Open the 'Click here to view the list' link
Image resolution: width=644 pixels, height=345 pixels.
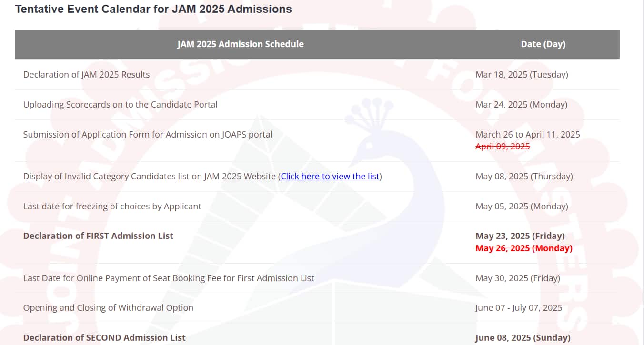coord(331,176)
